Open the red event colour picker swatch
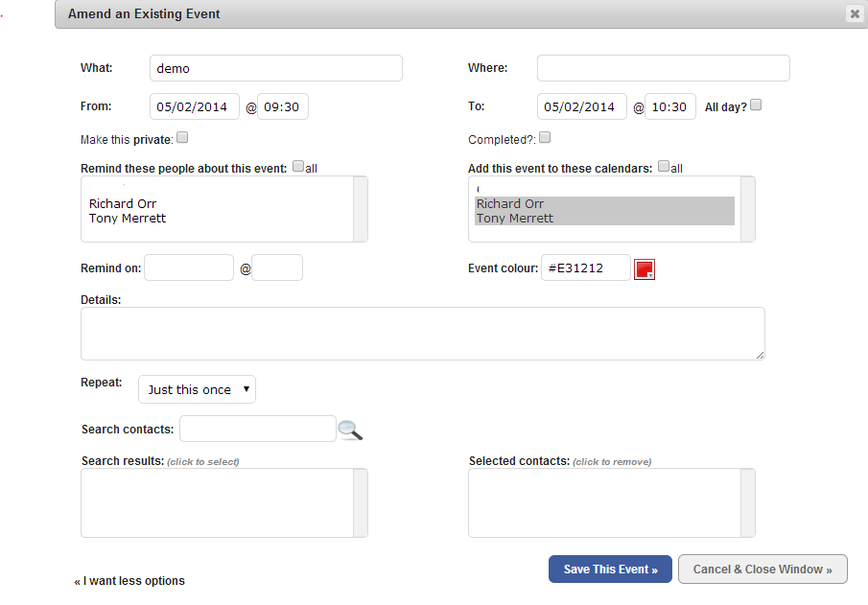Image resolution: width=868 pixels, height=605 pixels. coord(645,269)
